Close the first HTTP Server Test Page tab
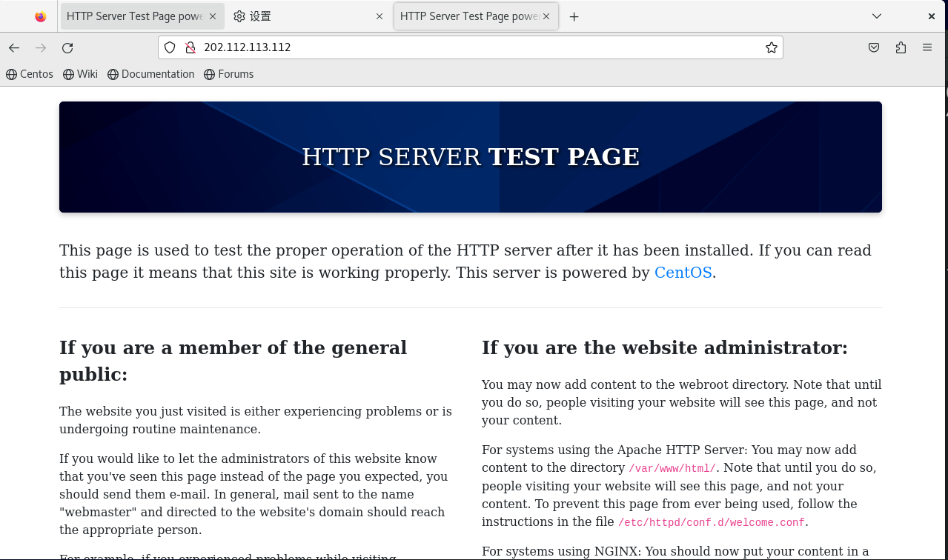 213,16
